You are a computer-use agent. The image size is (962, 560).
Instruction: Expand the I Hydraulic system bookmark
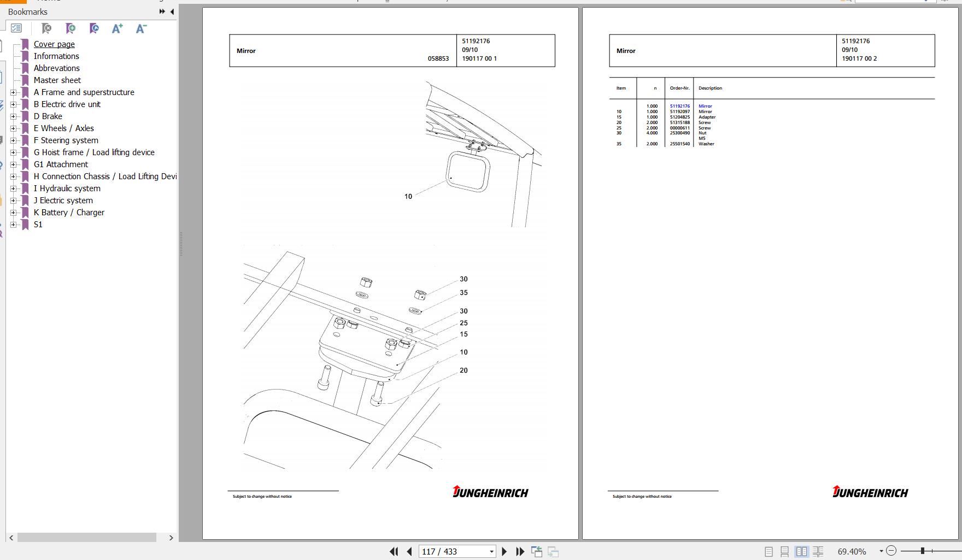pos(14,188)
